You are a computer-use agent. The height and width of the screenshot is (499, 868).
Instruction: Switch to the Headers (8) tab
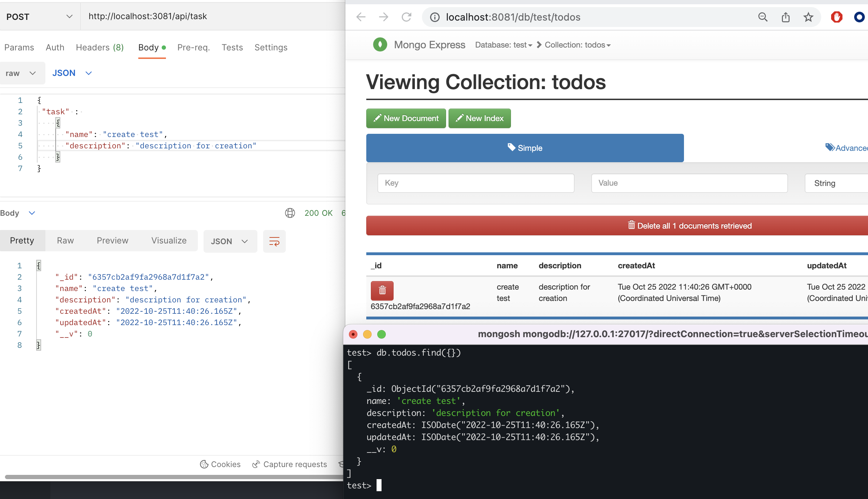[x=100, y=48]
